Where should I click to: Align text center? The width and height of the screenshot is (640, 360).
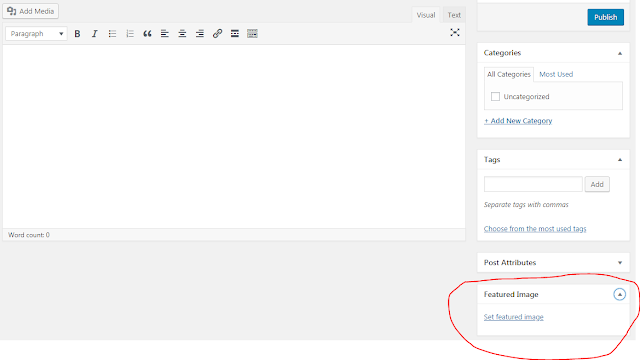(182, 33)
